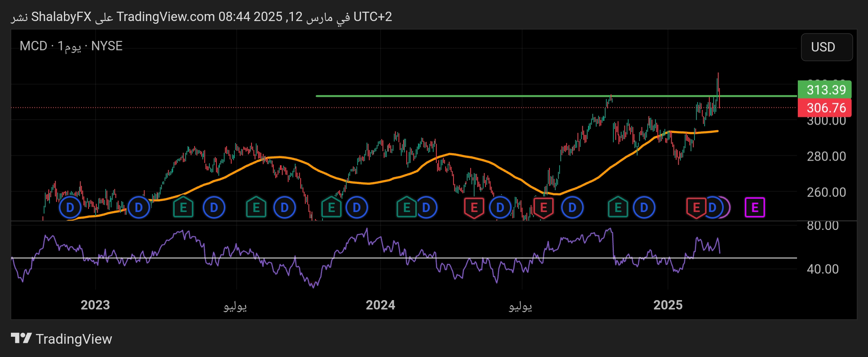Click the MCD symbol title
Screen dimensions: 868x357
34,46
